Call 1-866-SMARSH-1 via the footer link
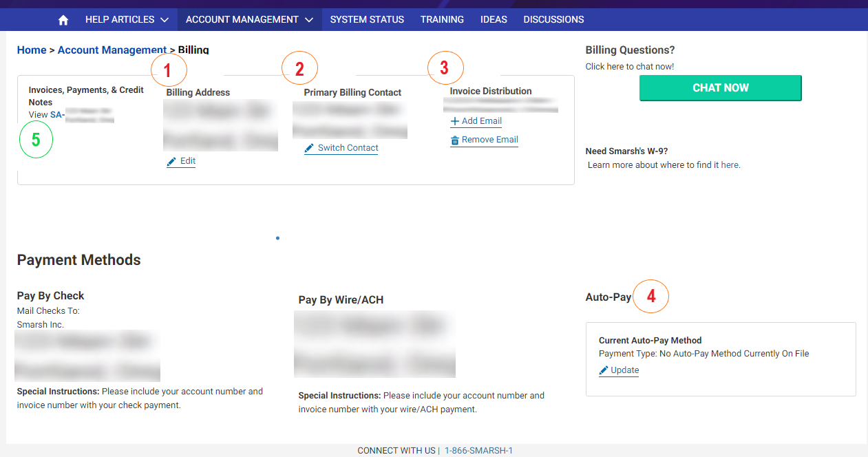 click(478, 450)
